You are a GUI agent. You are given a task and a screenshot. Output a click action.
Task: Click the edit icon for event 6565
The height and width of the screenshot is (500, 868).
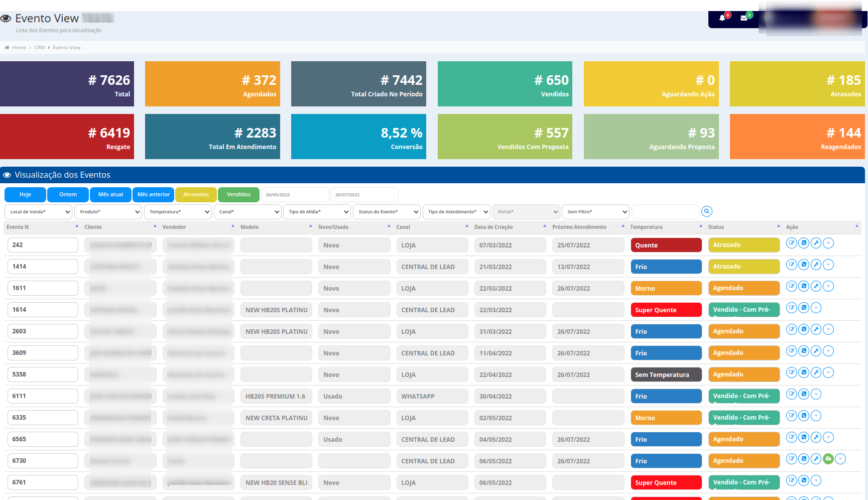pos(792,437)
